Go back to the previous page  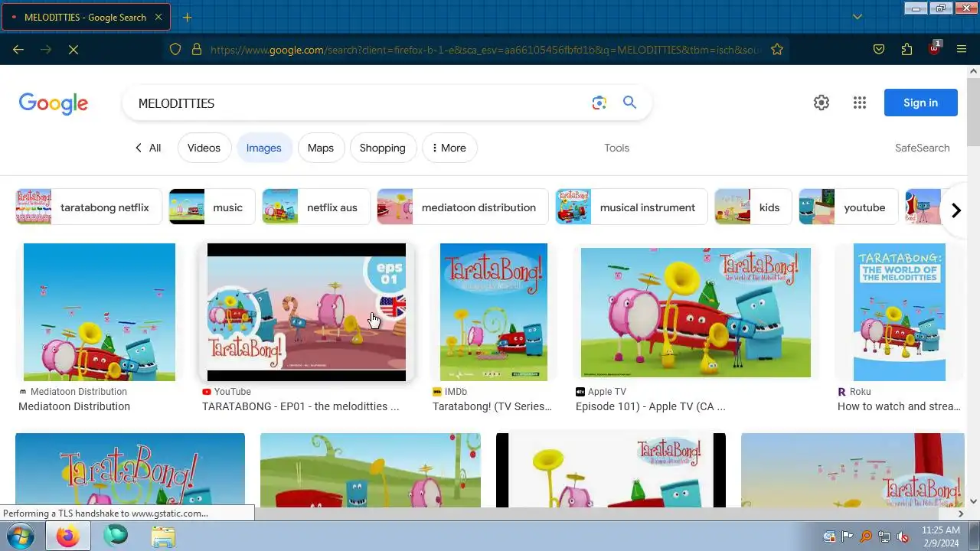18,49
